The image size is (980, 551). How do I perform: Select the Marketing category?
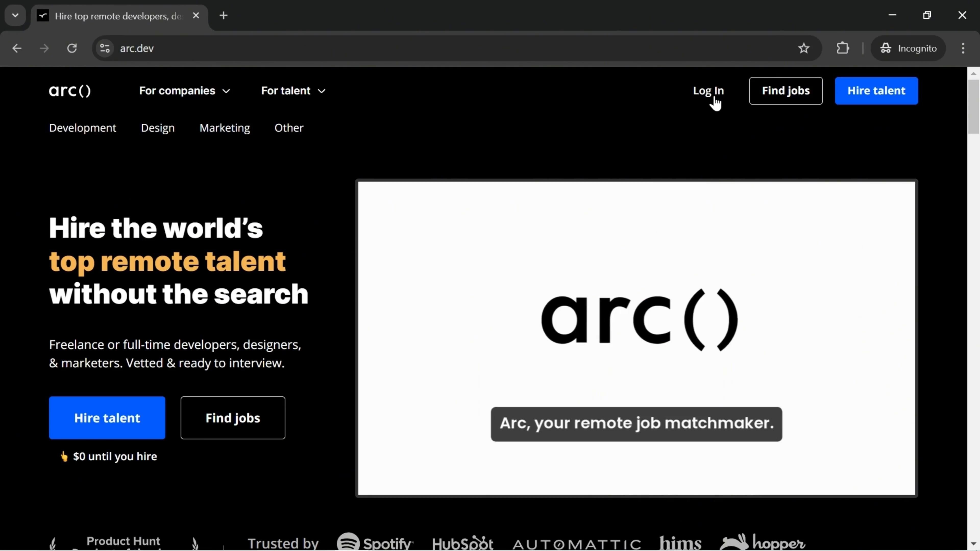pos(225,128)
